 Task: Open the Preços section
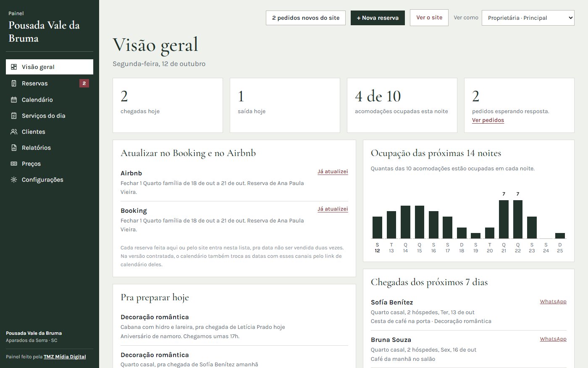[x=50, y=164]
